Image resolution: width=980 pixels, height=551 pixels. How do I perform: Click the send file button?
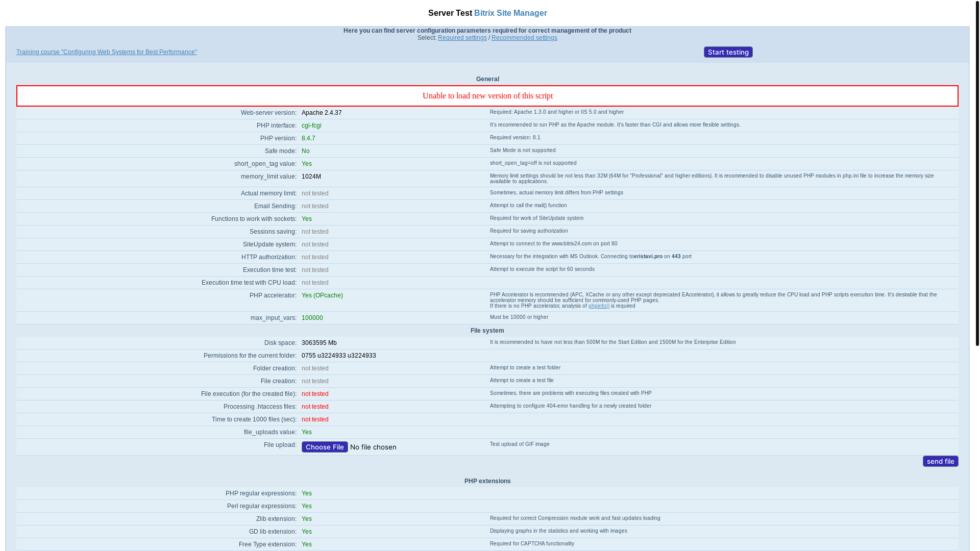tap(940, 461)
